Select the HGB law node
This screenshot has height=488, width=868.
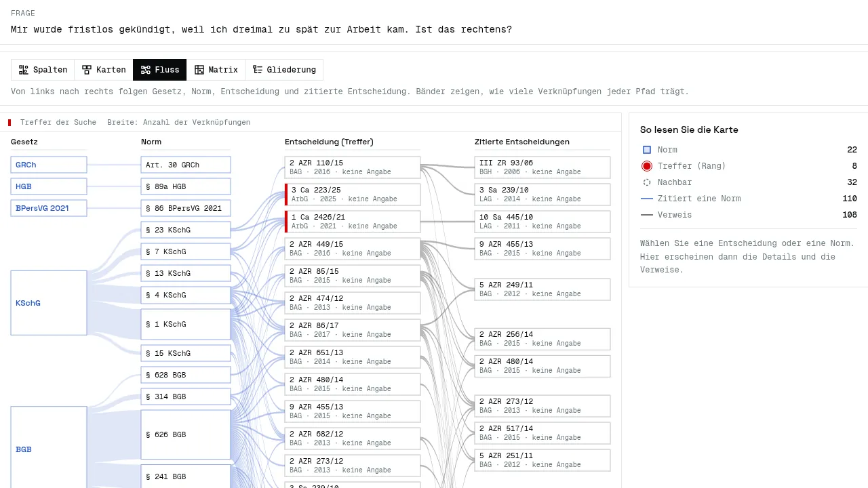[49, 186]
